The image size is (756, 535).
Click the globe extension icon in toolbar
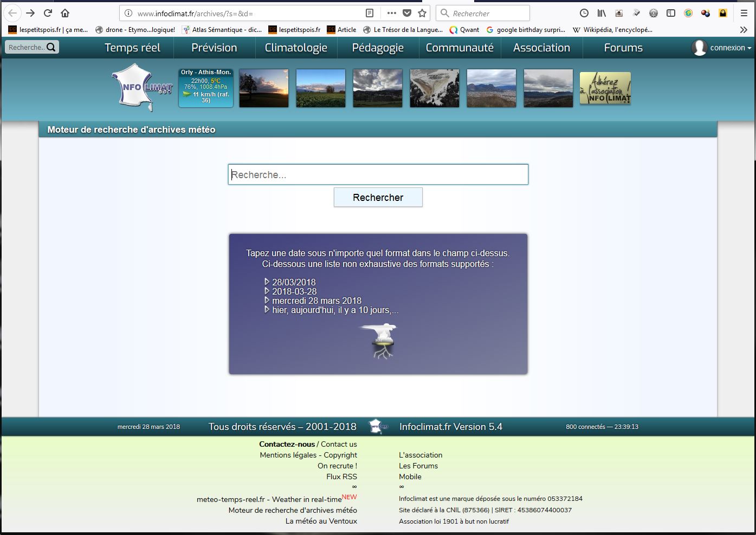(688, 13)
